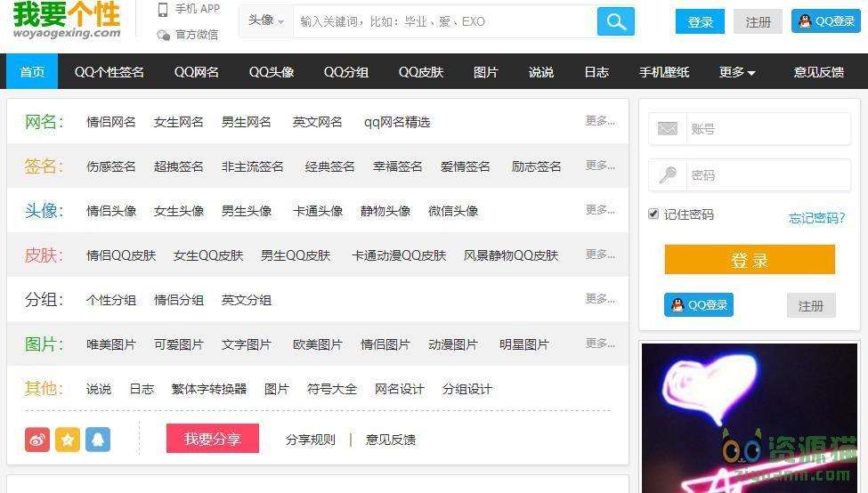Expand 更多 in the 网名 row

click(x=601, y=121)
